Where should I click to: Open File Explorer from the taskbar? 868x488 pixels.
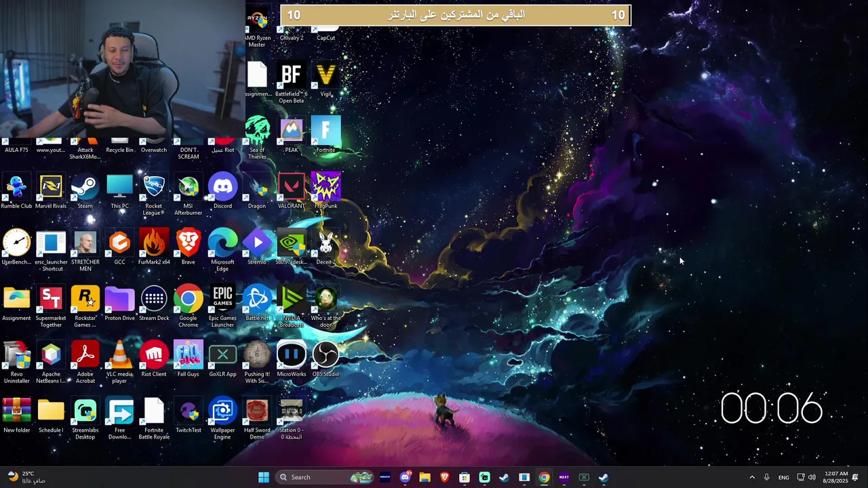coord(425,477)
